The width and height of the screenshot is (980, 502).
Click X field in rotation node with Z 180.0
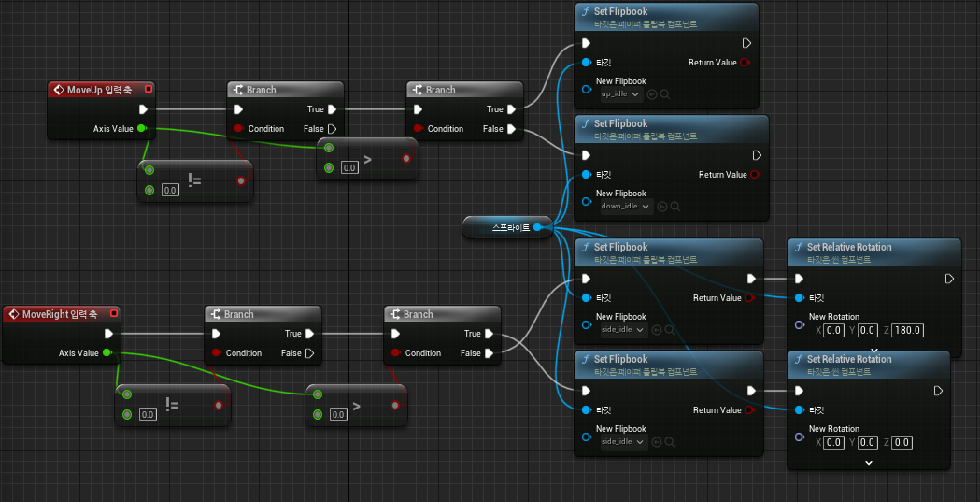click(x=833, y=330)
